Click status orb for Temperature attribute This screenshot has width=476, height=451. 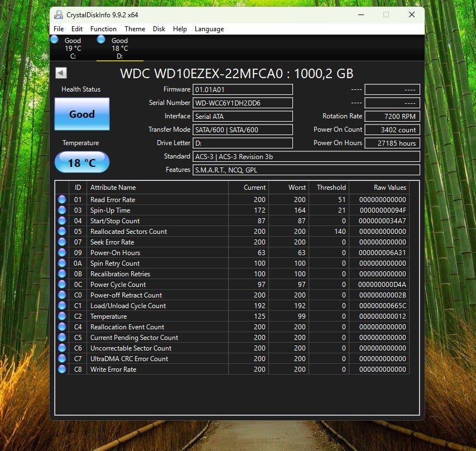point(62,316)
